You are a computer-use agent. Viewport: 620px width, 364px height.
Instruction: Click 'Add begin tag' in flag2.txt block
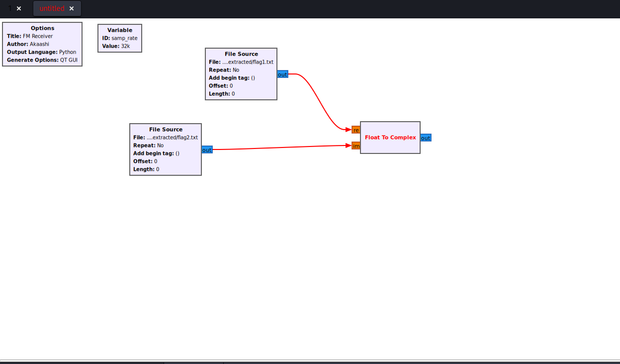[156, 153]
